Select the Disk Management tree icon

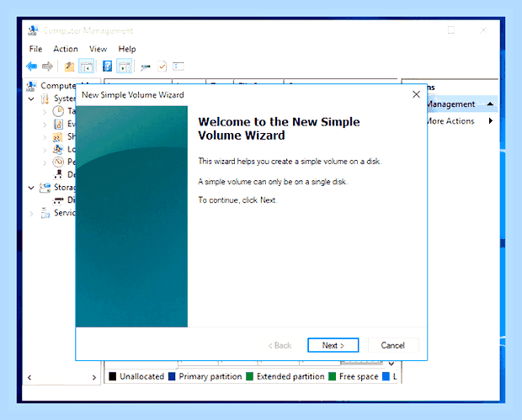pos(58,200)
